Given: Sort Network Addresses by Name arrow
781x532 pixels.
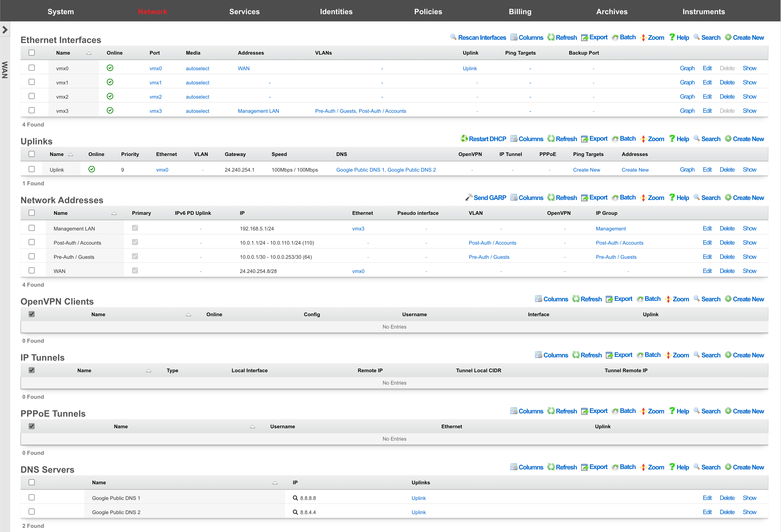Looking at the screenshot, I should 114,213.
